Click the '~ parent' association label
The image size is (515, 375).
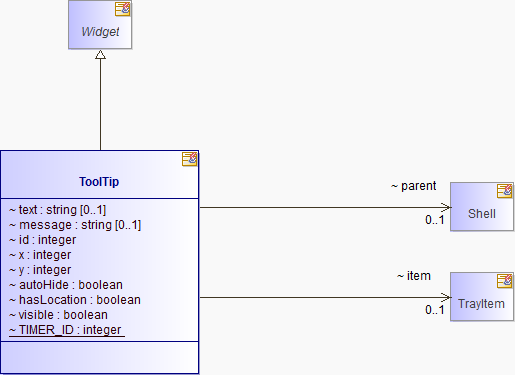click(x=414, y=186)
